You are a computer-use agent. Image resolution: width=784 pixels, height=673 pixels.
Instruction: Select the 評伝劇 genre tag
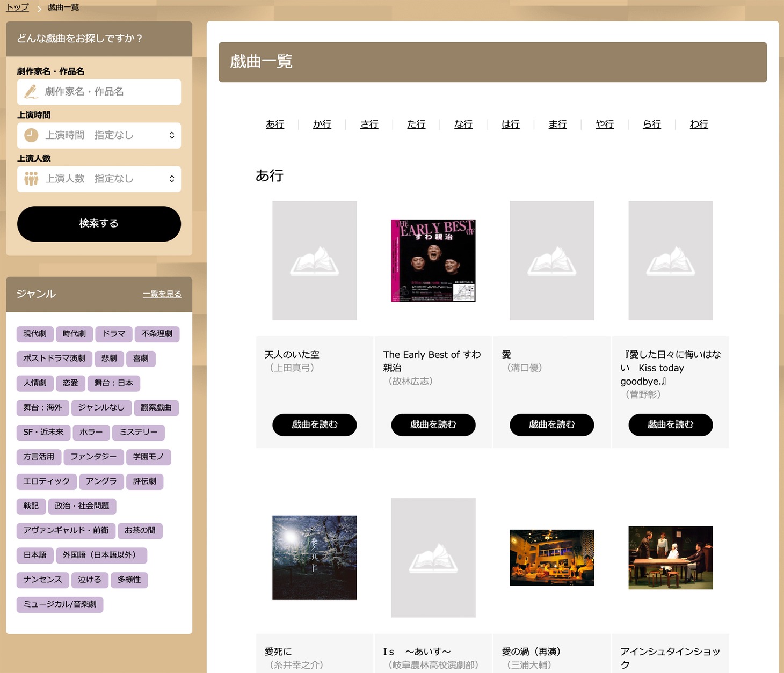click(144, 482)
